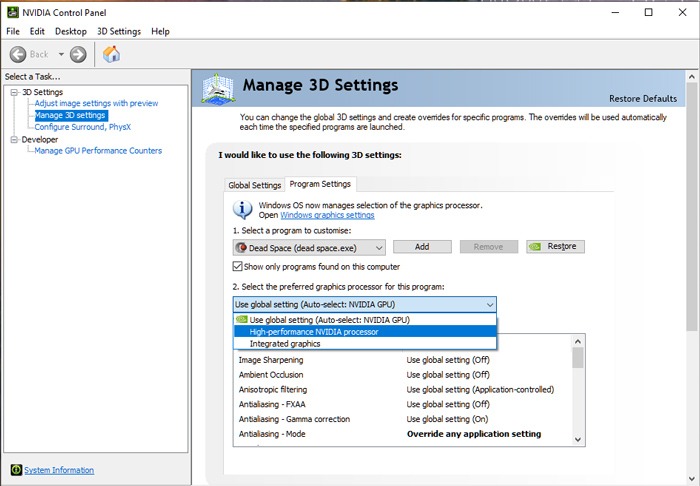
Task: Open the 3D Settings menu
Action: pos(118,32)
